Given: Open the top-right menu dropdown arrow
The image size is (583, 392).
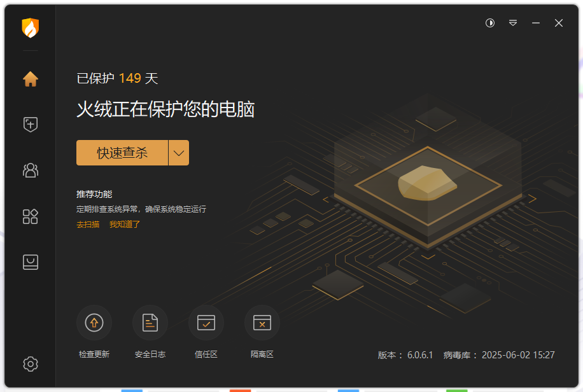Looking at the screenshot, I should tap(512, 23).
